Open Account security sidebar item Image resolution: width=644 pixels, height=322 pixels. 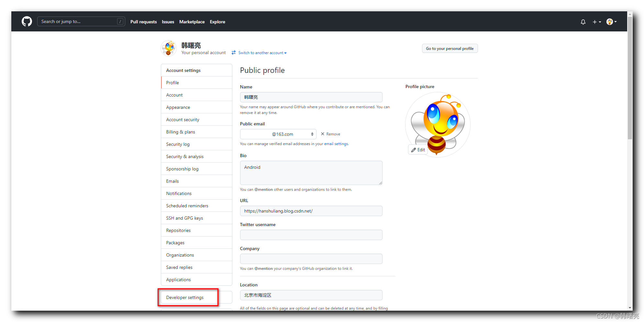tap(196, 120)
